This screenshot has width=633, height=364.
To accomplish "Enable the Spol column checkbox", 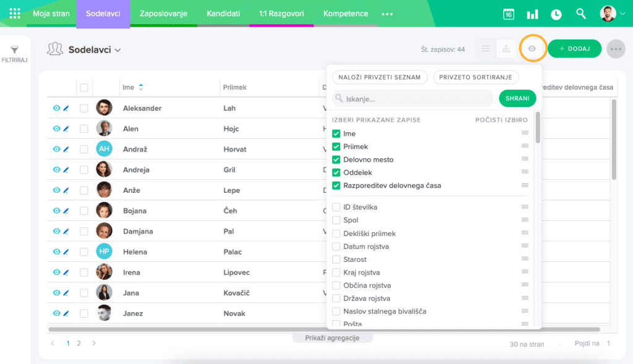I will pyautogui.click(x=336, y=220).
